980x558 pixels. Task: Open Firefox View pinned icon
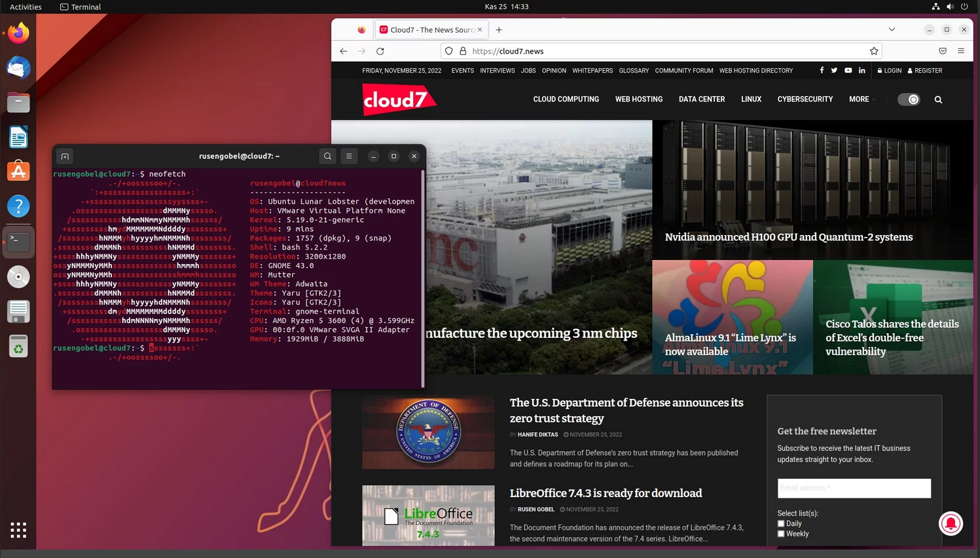[361, 29]
